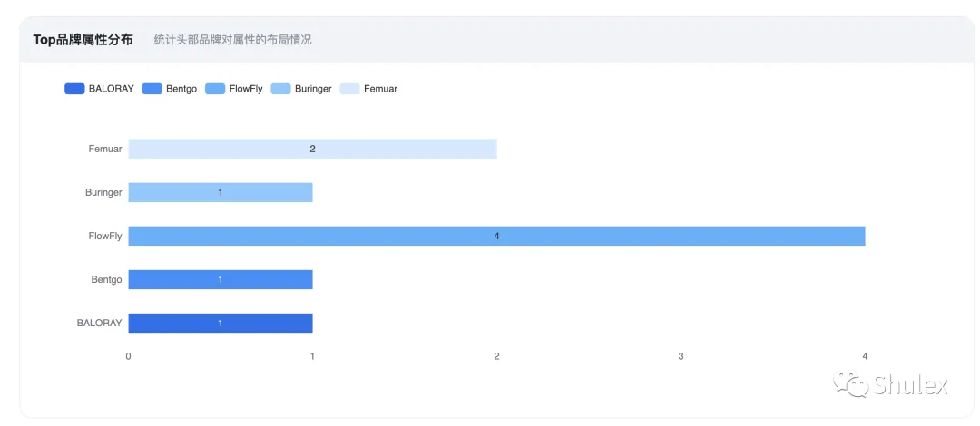Click the FlowFly legend label

pyautogui.click(x=246, y=89)
